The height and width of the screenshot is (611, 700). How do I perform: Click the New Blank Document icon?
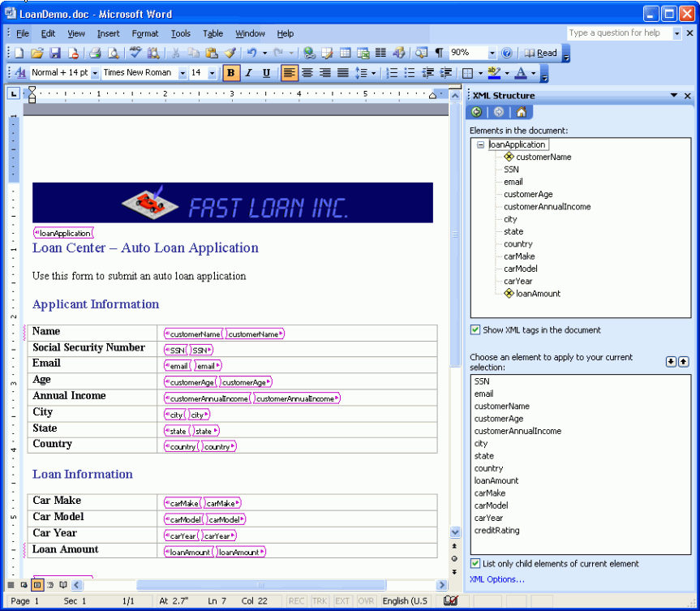point(19,54)
